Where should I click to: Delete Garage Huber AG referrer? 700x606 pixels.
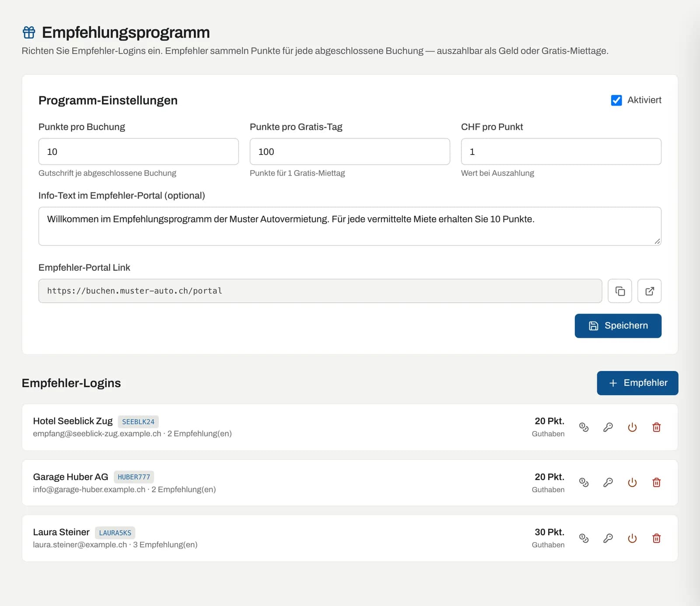[657, 483]
